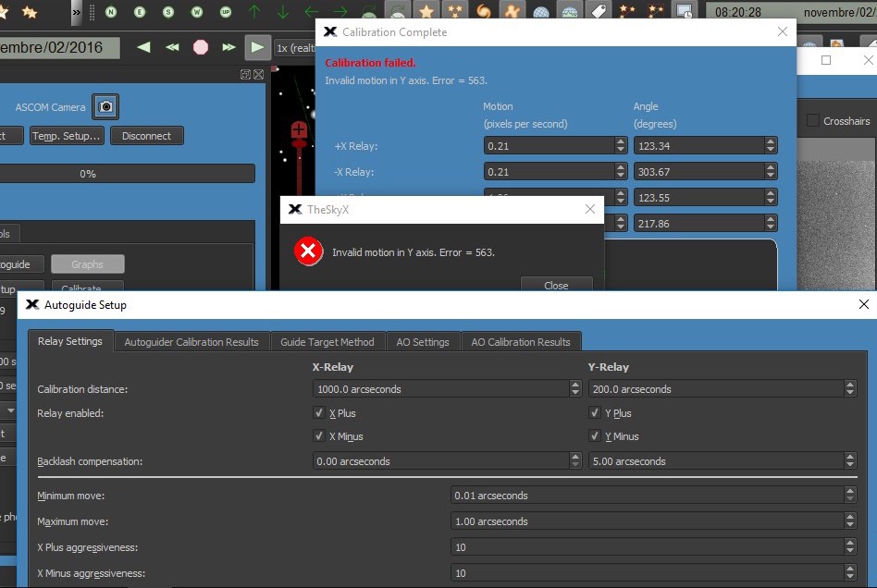
Task: Look up with the UP button
Action: click(x=226, y=12)
